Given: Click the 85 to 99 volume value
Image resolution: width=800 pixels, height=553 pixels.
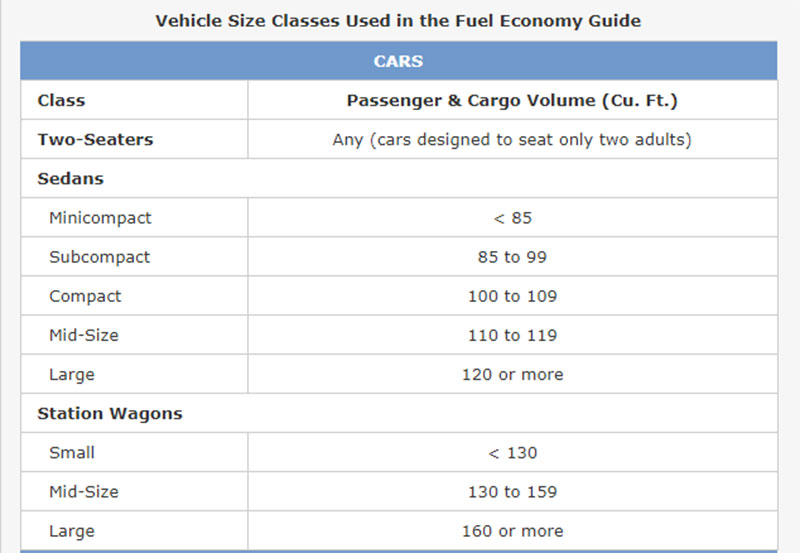Looking at the screenshot, I should click(x=512, y=257).
